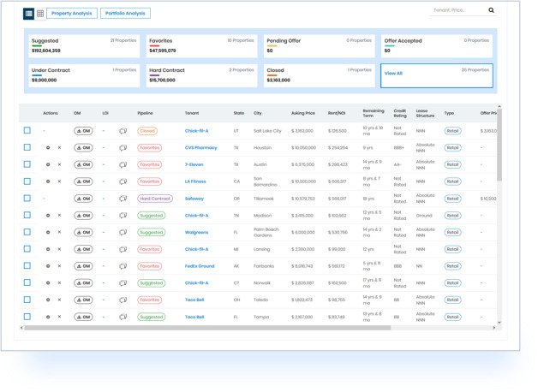Open the Portfolio Analysis tab
538x392 pixels.
click(125, 14)
